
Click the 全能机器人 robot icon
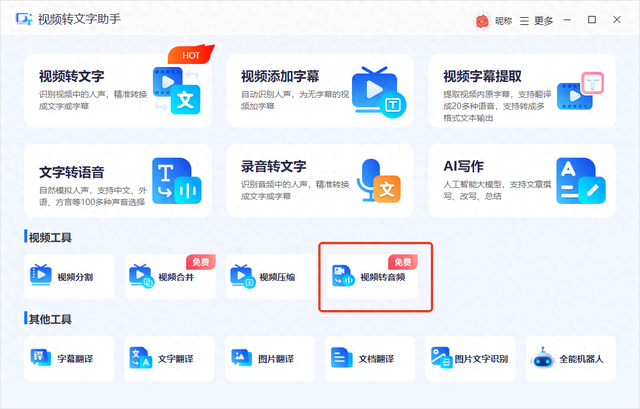542,358
